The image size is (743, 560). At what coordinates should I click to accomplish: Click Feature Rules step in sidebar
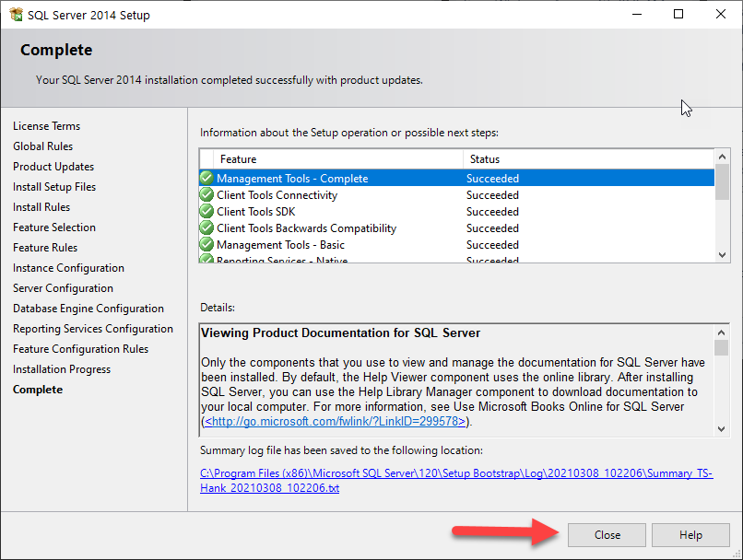pyautogui.click(x=45, y=248)
